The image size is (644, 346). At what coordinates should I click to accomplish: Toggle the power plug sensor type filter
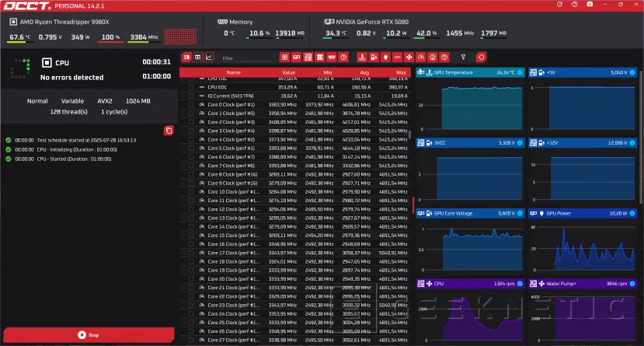[385, 58]
